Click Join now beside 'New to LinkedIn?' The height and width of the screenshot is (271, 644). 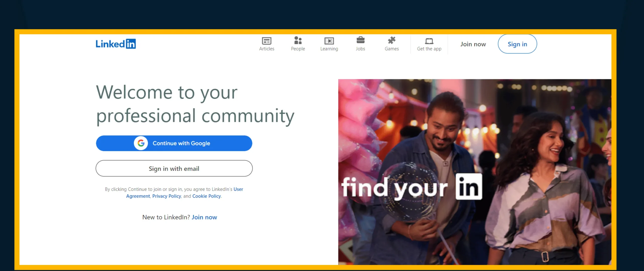tap(204, 217)
